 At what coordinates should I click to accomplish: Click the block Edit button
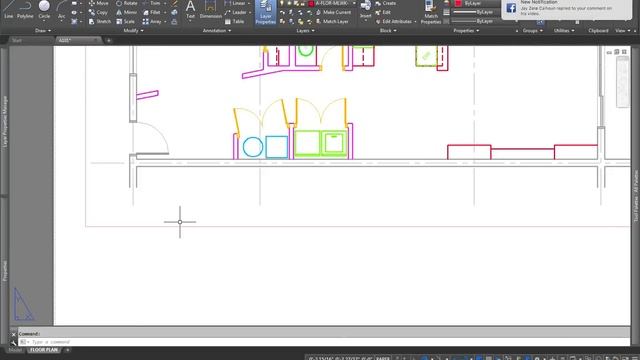click(x=383, y=12)
